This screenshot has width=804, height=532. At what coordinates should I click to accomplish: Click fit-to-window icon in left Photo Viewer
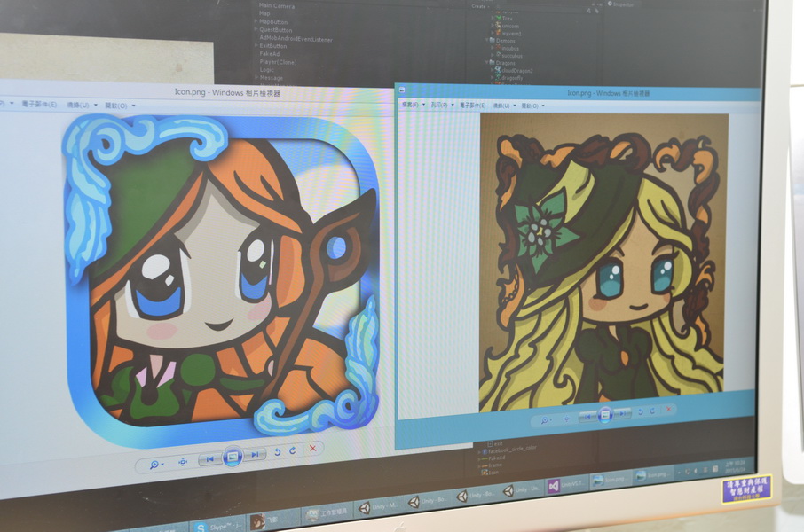pos(183,461)
